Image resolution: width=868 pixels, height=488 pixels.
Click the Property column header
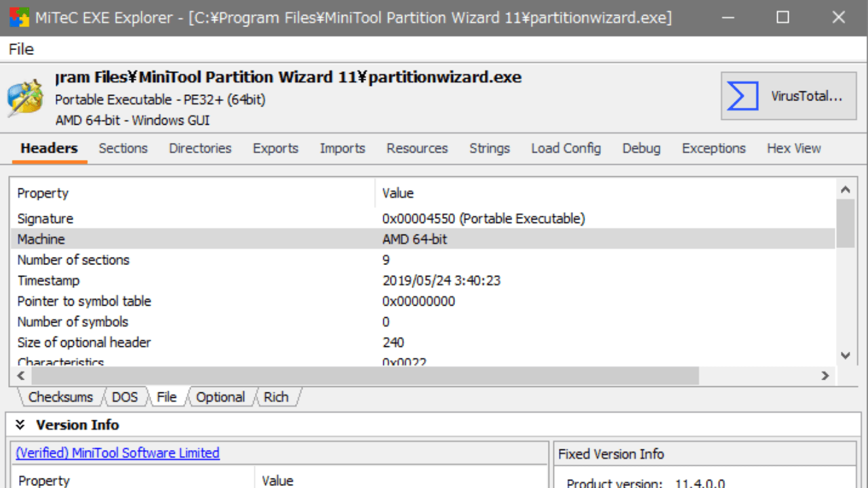tap(193, 193)
